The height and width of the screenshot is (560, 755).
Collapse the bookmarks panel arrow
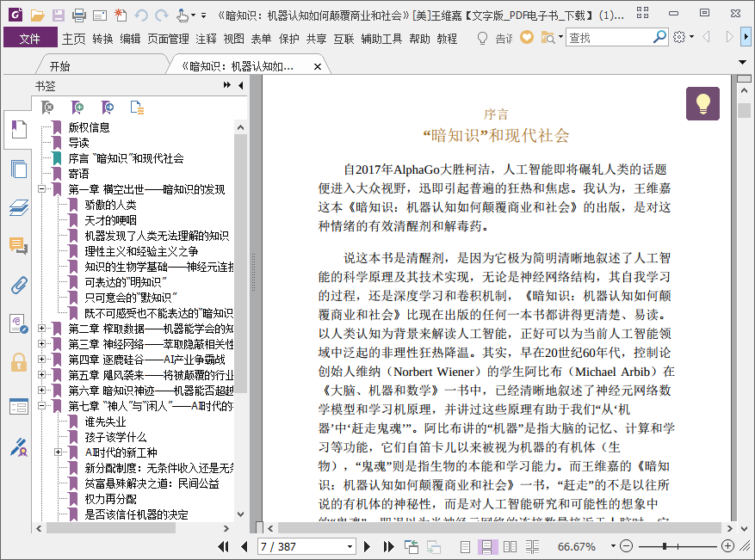[241, 86]
